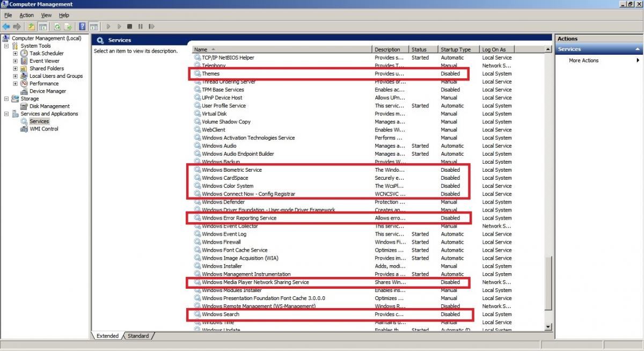Click More Actions in the Actions pane
Viewport: 644px width, 351px height.
point(583,61)
